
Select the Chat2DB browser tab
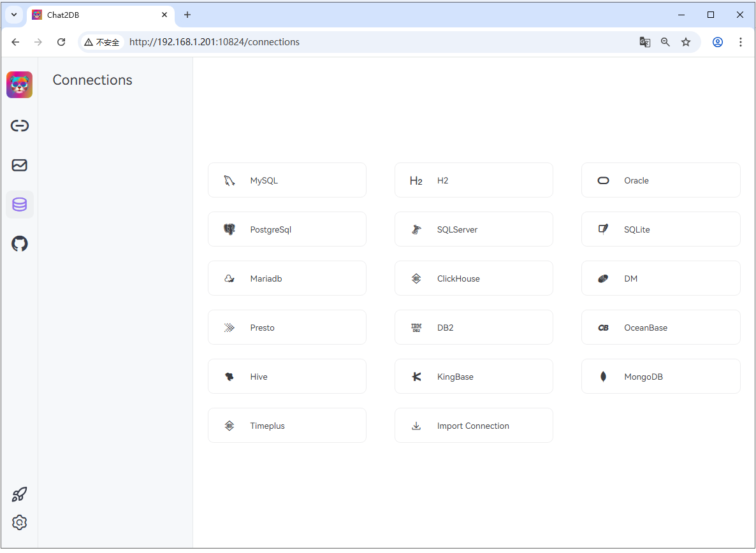coord(100,15)
